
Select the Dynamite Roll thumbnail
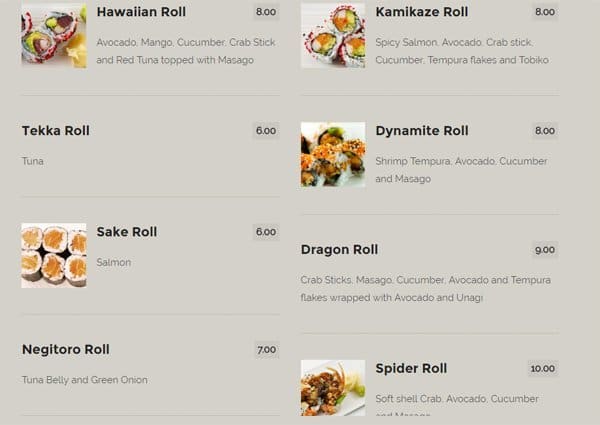coord(333,154)
